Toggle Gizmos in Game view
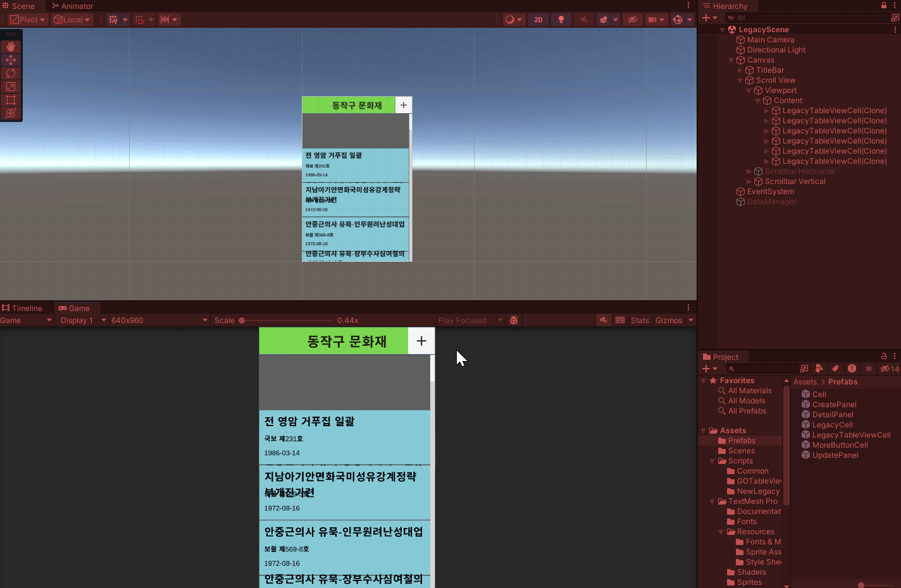This screenshot has height=588, width=901. pos(669,321)
